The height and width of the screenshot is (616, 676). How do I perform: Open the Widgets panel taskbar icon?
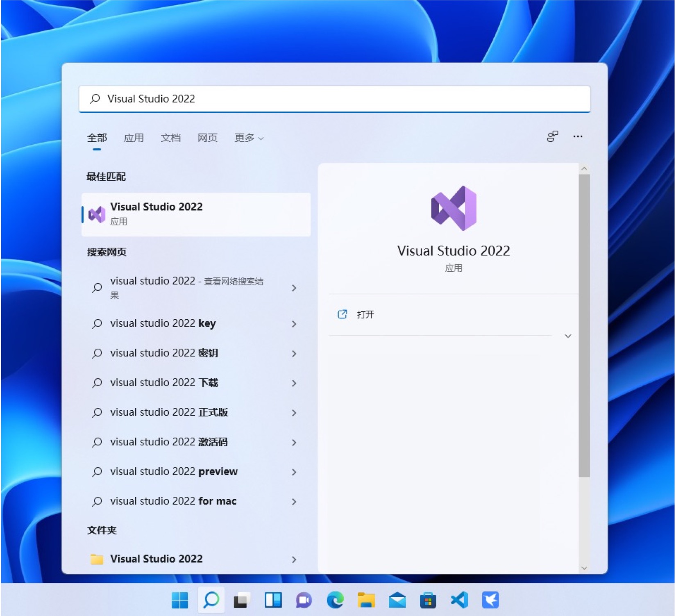pos(273,600)
